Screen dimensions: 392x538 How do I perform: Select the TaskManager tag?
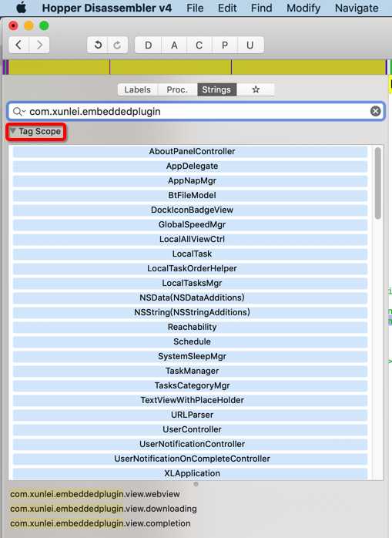point(190,371)
